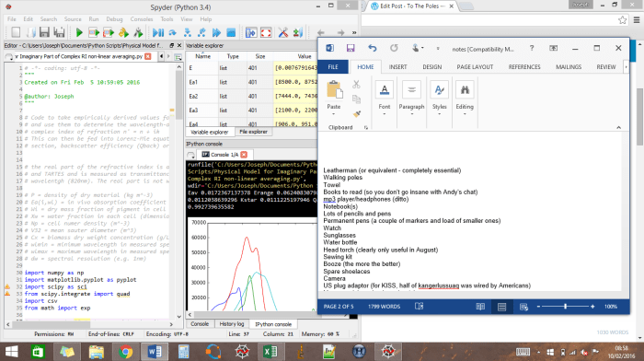The image size is (644, 361).
Task: Open Word Ribbon Display Options button
Action: tap(554, 48)
